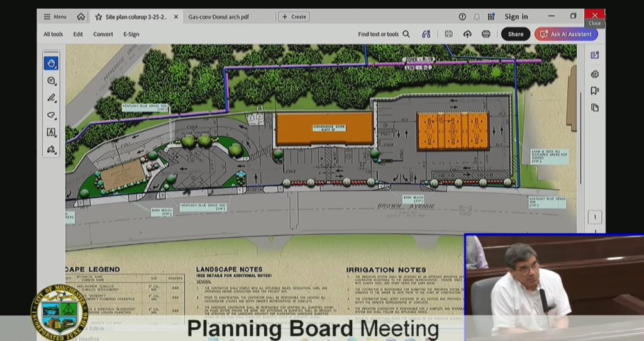Open the Convert menu item
644x341 pixels.
(103, 34)
